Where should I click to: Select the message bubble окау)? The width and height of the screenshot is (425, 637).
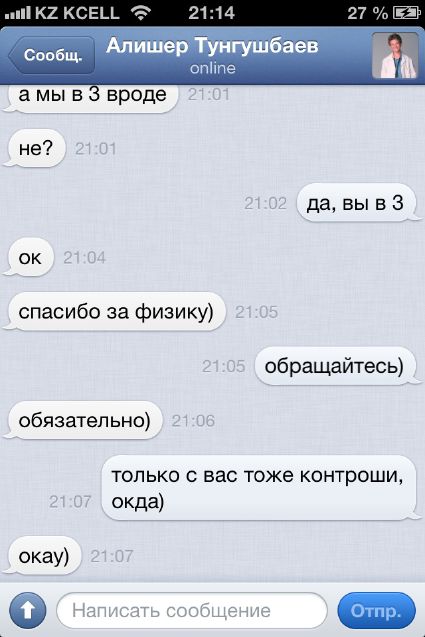(43, 556)
